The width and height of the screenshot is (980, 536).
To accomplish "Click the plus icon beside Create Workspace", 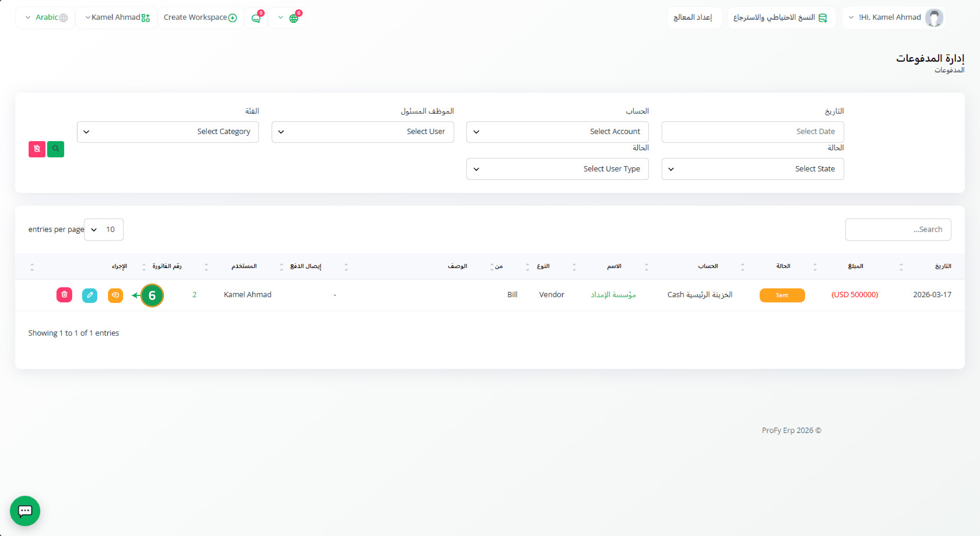I will click(x=233, y=18).
